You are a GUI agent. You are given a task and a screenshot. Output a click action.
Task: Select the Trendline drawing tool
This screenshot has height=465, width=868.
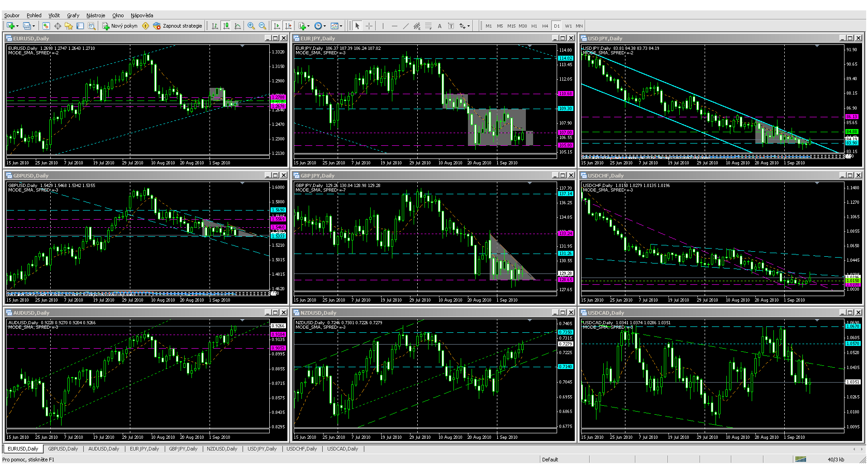(405, 26)
